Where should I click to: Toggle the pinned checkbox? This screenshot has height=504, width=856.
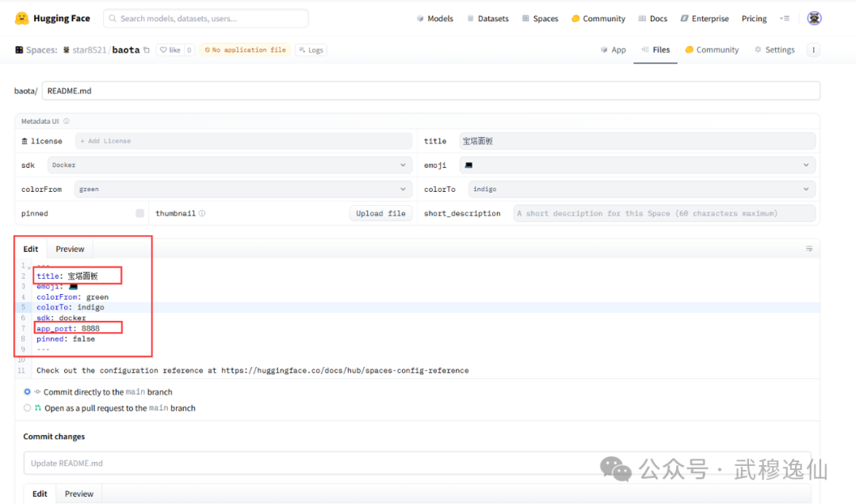139,213
